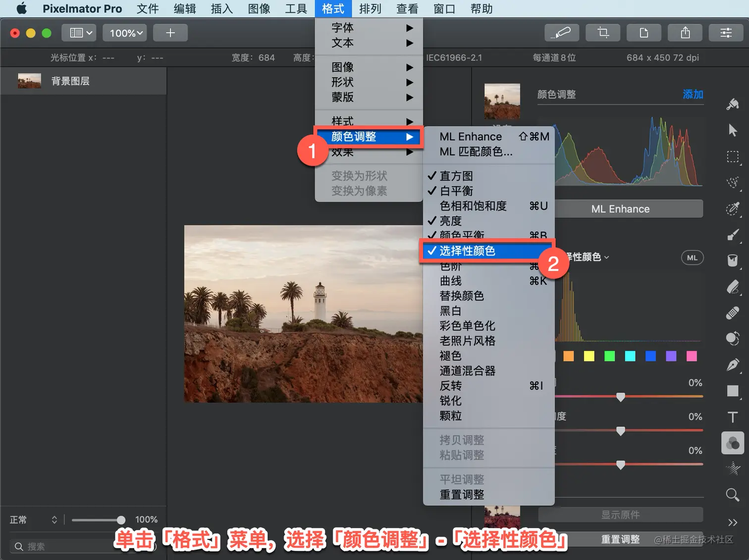Click the blank document toolbar icon
The image size is (749, 560).
pyautogui.click(x=644, y=33)
